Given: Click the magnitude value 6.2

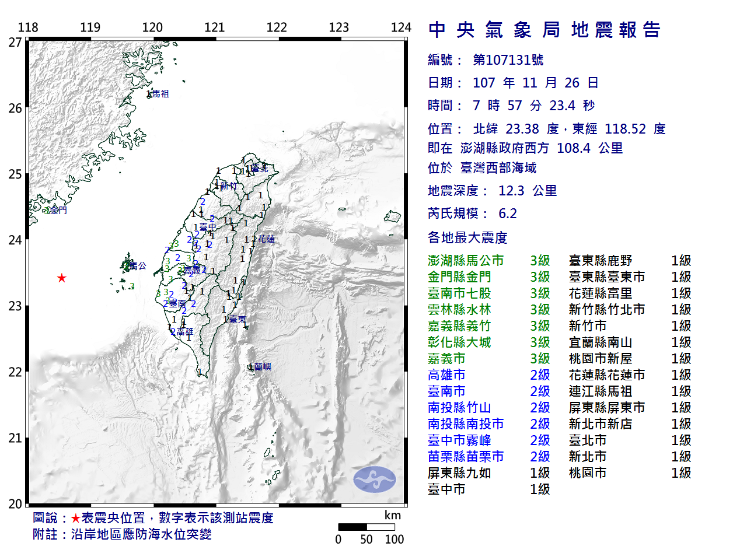Looking at the screenshot, I should coord(508,213).
